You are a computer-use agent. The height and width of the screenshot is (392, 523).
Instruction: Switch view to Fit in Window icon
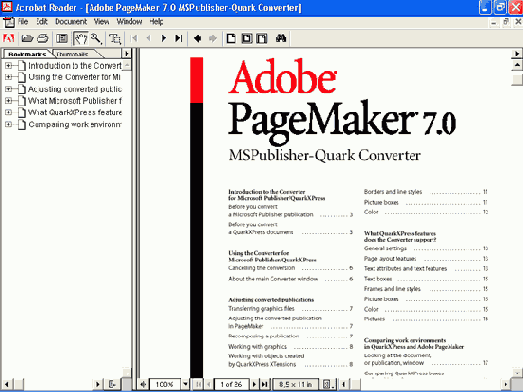point(247,39)
